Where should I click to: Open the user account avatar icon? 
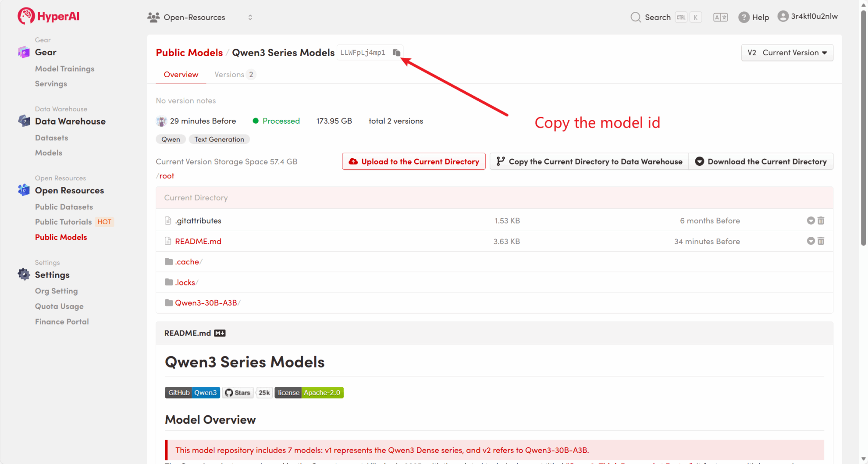[783, 16]
